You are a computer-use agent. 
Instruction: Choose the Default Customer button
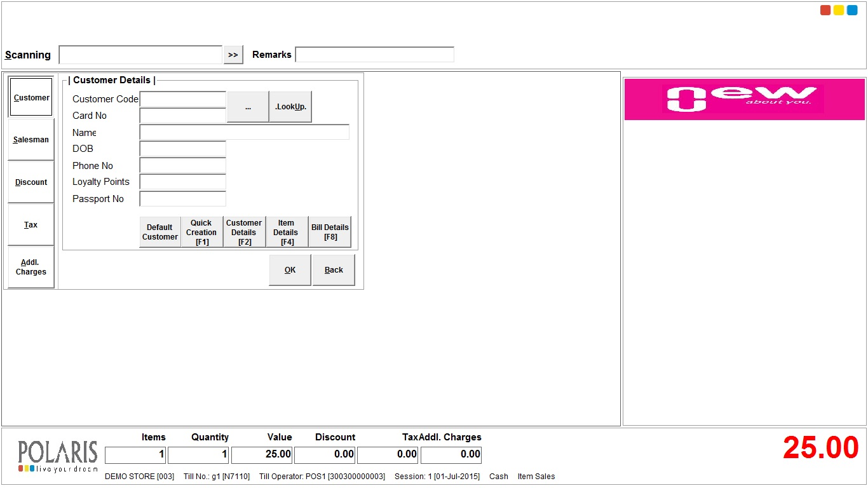(160, 232)
